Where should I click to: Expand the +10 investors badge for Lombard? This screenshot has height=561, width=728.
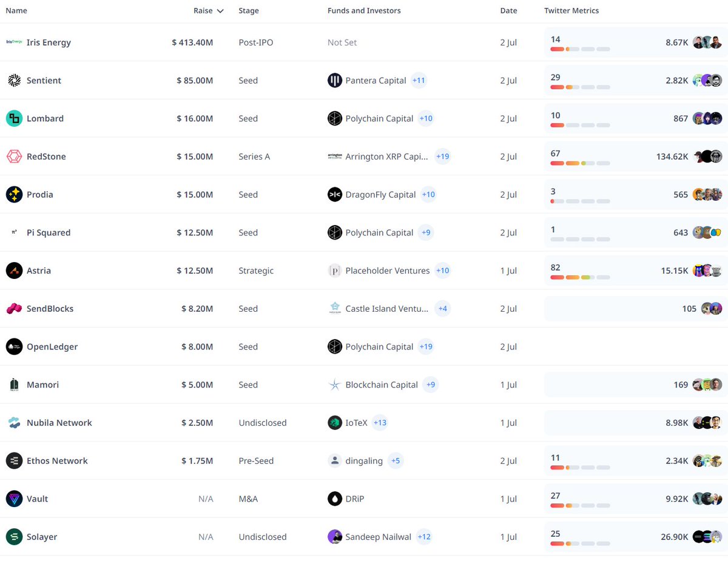[x=426, y=118]
